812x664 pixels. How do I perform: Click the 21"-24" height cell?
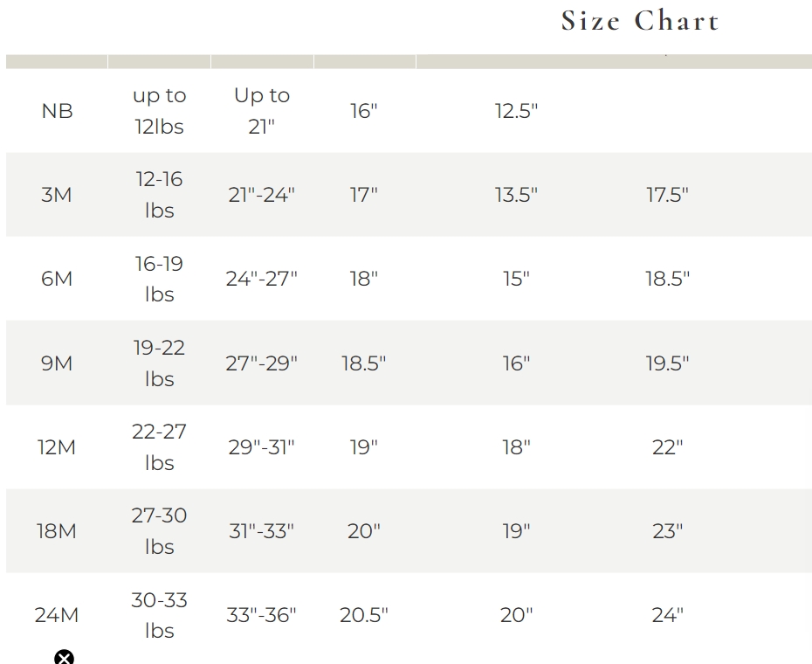click(262, 195)
